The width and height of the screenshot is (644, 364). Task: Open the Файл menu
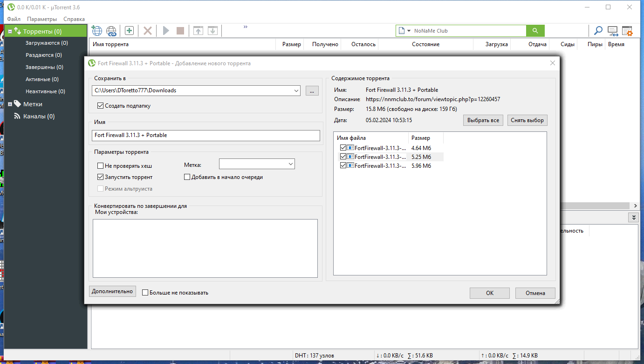pyautogui.click(x=14, y=19)
